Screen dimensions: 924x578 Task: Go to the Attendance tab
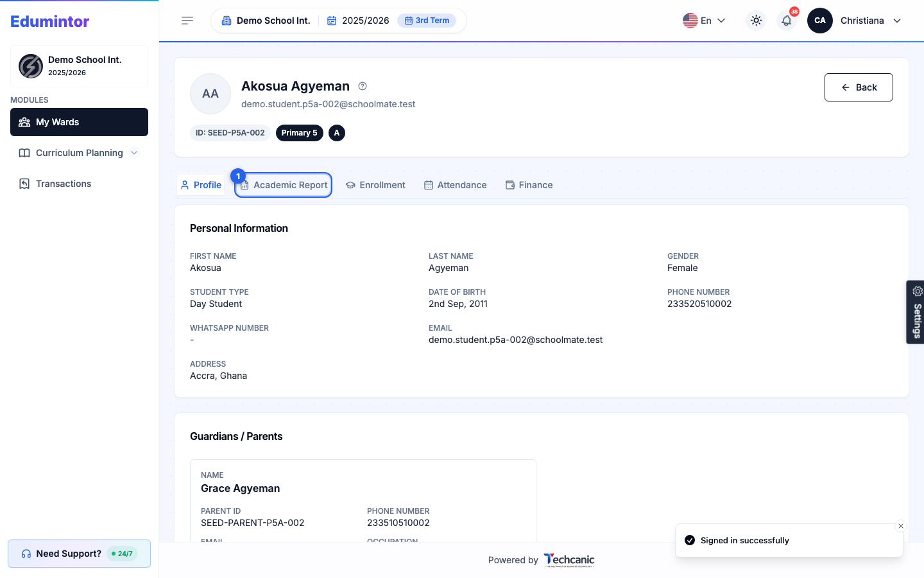coord(456,185)
